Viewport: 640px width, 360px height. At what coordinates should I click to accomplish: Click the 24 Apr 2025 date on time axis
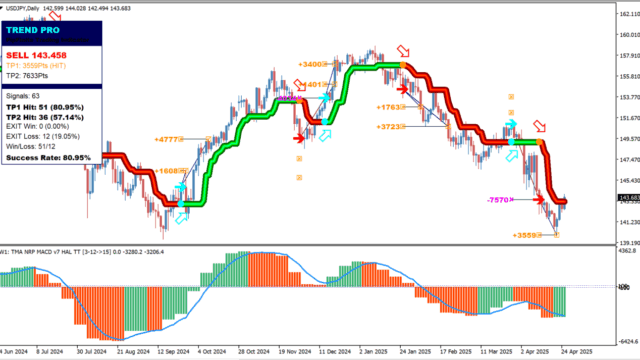[x=576, y=351]
